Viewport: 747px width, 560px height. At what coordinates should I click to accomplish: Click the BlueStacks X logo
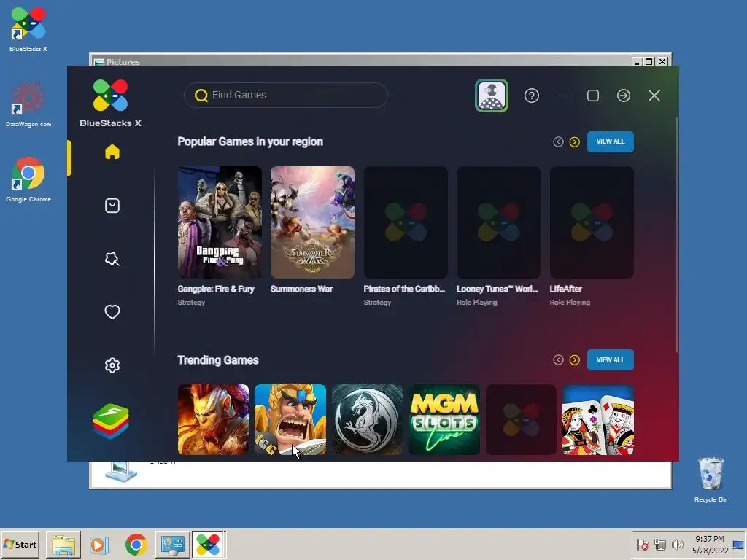click(111, 104)
